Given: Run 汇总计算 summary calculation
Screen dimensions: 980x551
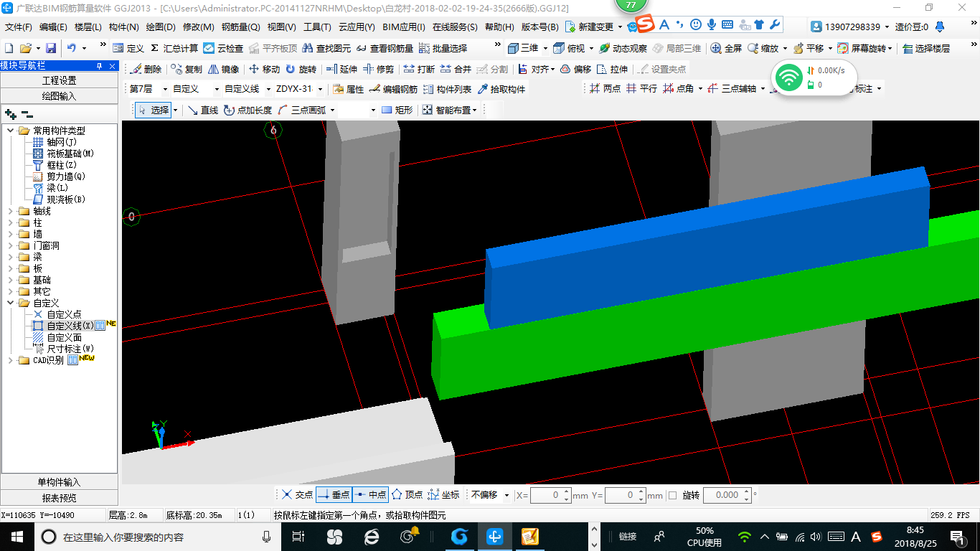Looking at the screenshot, I should (174, 48).
